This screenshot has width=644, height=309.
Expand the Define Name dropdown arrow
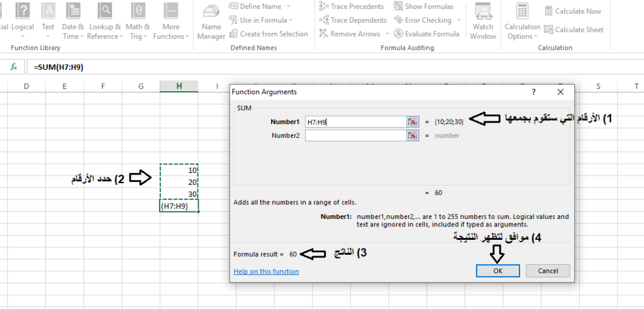coord(288,6)
